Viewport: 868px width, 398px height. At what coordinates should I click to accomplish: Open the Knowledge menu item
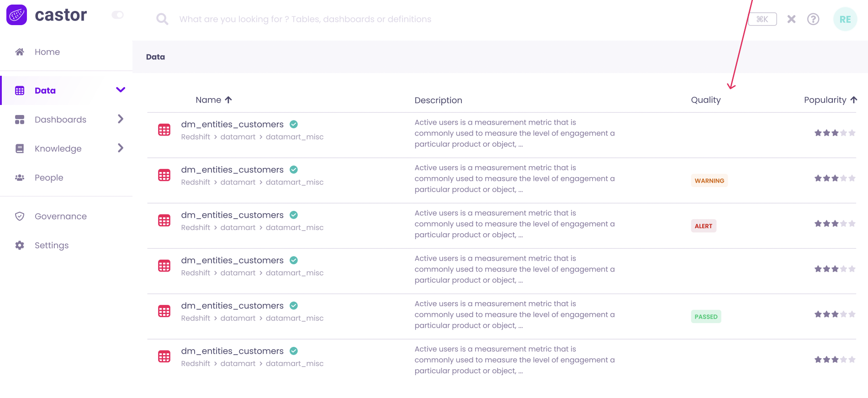(x=58, y=149)
